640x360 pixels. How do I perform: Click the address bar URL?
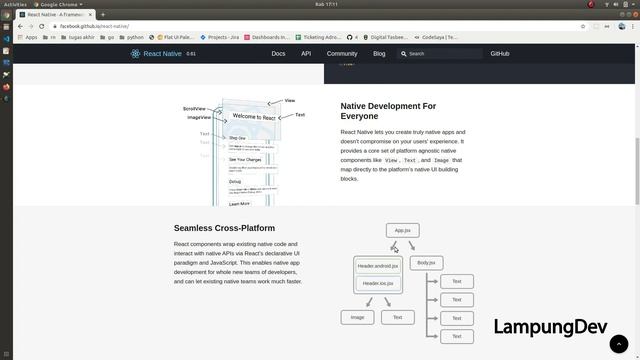[94, 26]
